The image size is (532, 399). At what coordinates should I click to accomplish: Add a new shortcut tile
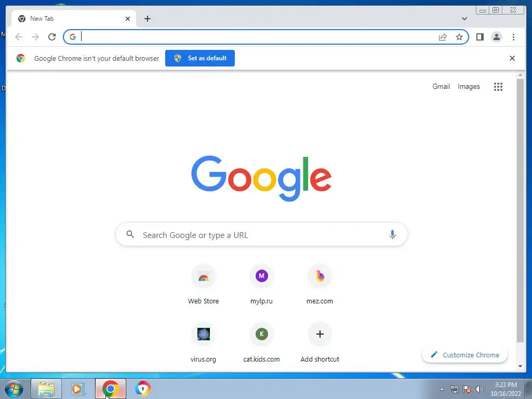[320, 343]
